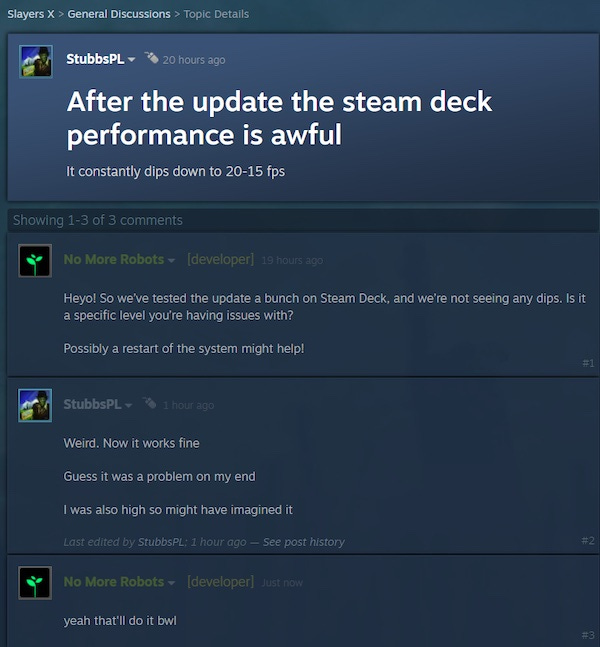This screenshot has width=600, height=647.
Task: Click the badge icon beside StubbsPL's 20 hours ago
Action: point(151,58)
